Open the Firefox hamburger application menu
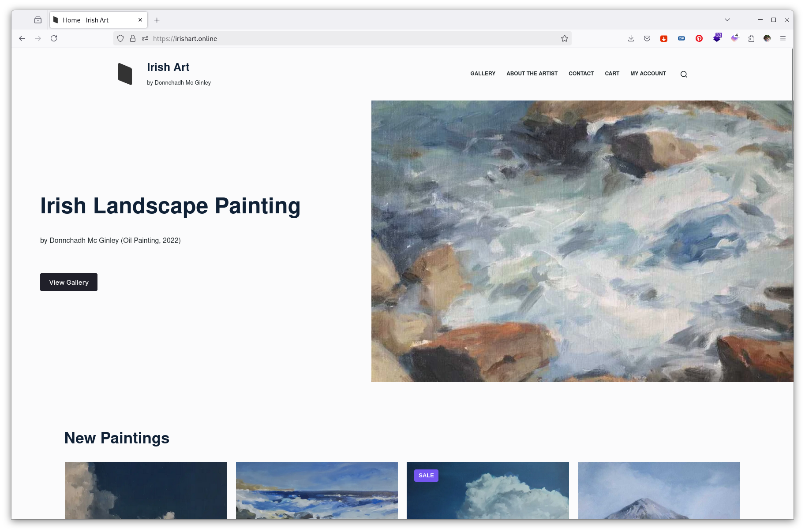The height and width of the screenshot is (532, 805). pyautogui.click(x=783, y=38)
